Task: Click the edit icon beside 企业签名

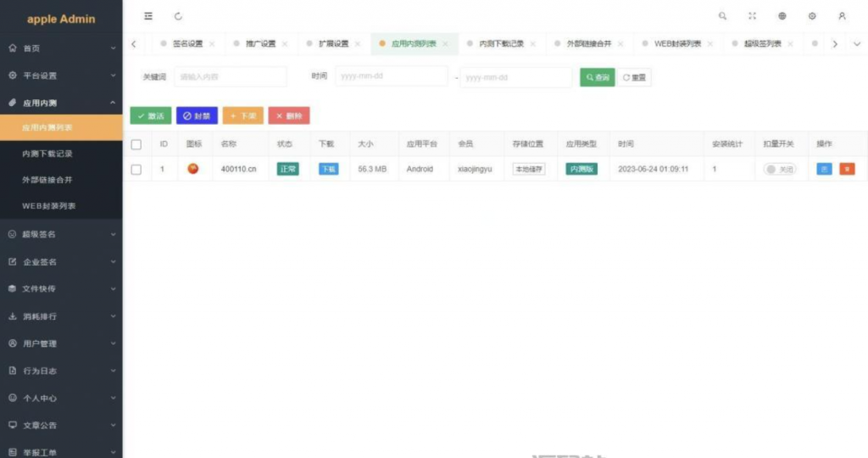Action: pyautogui.click(x=13, y=261)
